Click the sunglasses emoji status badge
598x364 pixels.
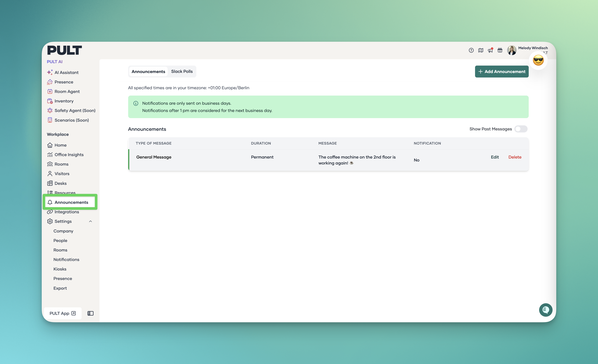tap(538, 60)
